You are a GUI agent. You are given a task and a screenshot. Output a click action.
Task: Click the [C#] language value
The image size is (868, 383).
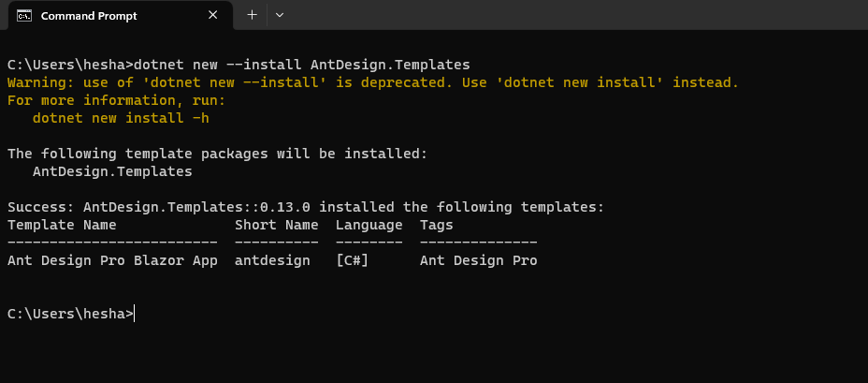pyautogui.click(x=352, y=260)
